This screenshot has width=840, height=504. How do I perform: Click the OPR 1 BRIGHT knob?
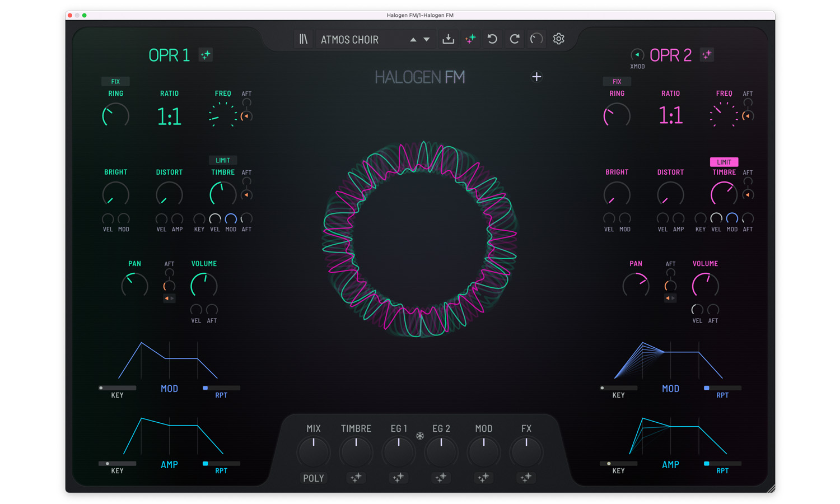[115, 194]
